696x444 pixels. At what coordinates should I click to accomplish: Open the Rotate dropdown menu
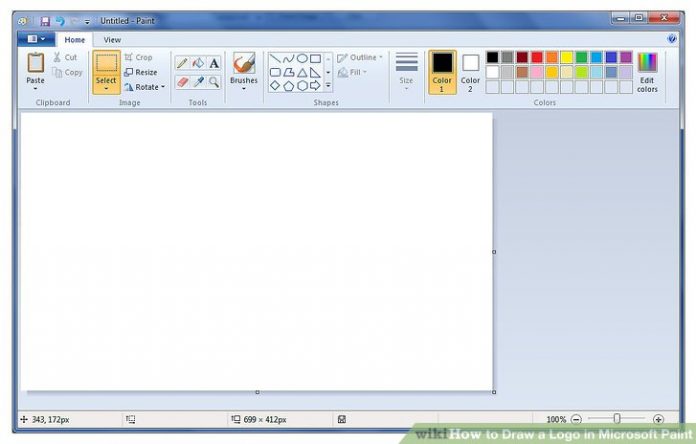pyautogui.click(x=145, y=87)
